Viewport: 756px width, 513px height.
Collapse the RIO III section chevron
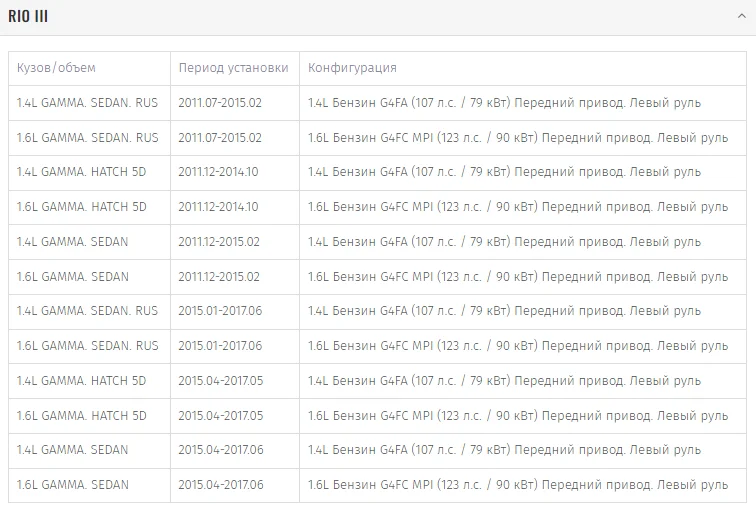740,16
